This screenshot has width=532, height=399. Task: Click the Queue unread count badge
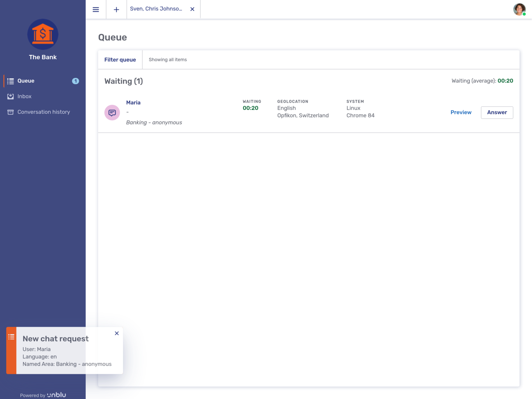76,81
